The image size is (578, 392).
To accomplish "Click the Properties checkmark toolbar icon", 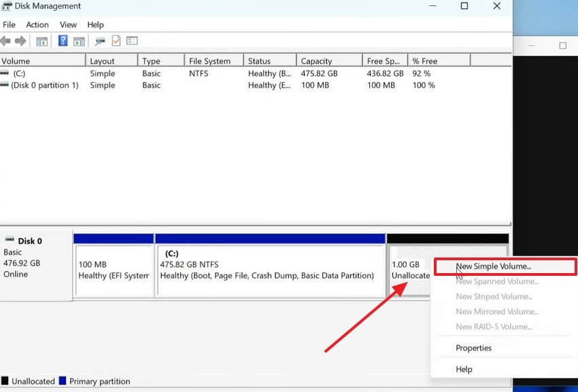I will [x=116, y=41].
